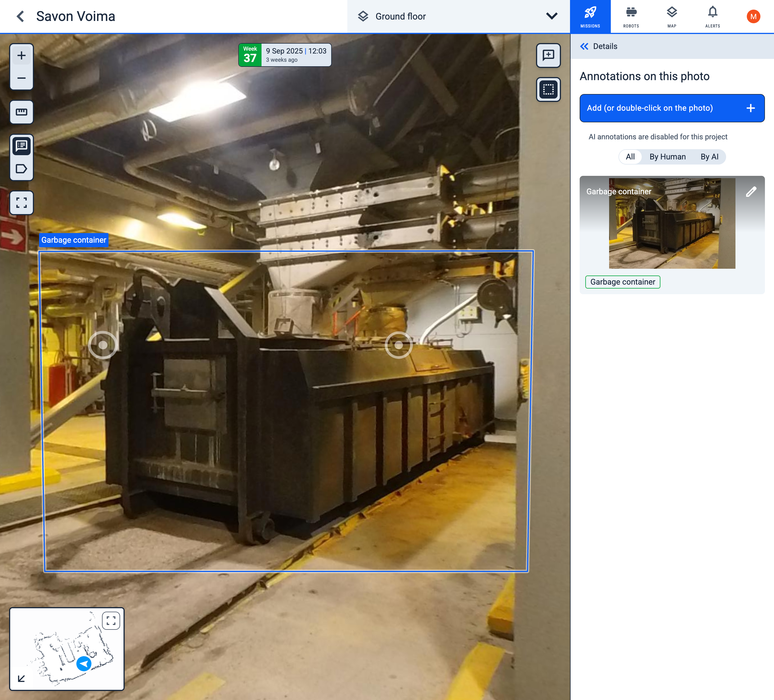Go back from Savon Voima
Screen dimensions: 774x700
point(20,16)
